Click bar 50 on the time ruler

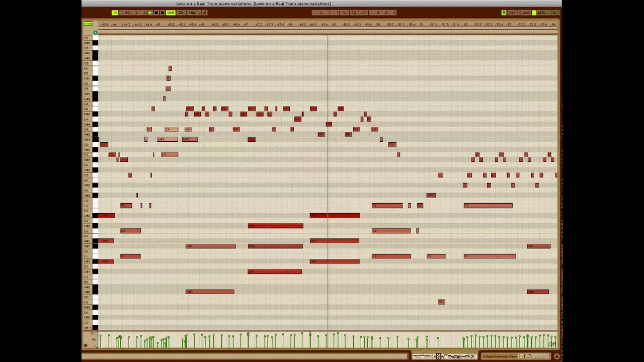[x=378, y=24]
